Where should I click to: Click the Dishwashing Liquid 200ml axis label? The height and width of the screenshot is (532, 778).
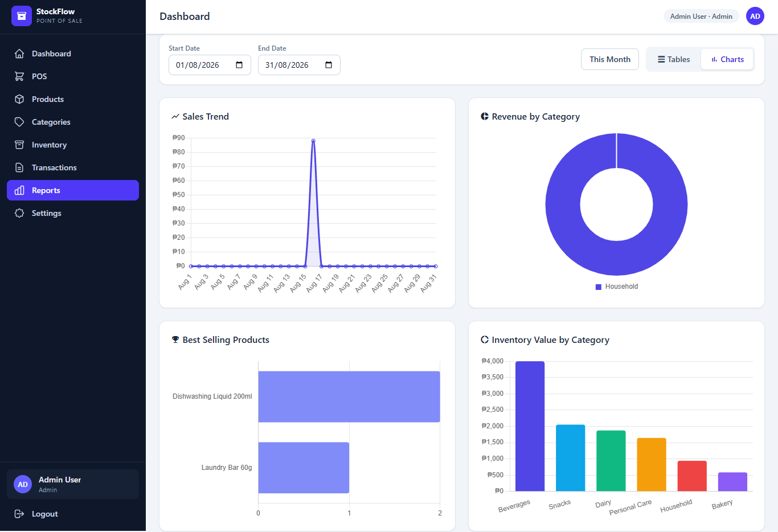coord(212,396)
